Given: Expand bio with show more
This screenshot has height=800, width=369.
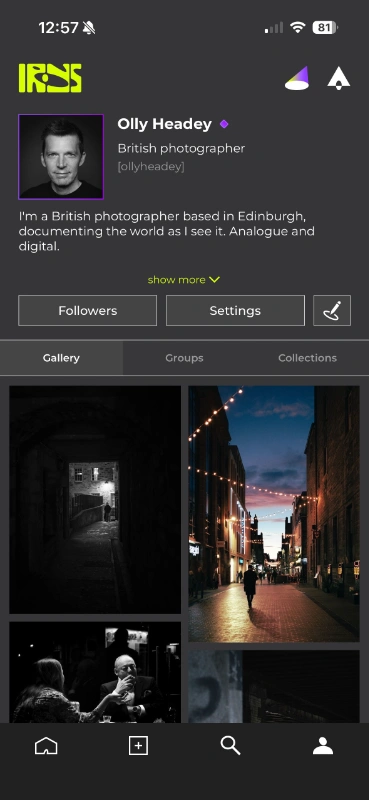Looking at the screenshot, I should point(184,280).
